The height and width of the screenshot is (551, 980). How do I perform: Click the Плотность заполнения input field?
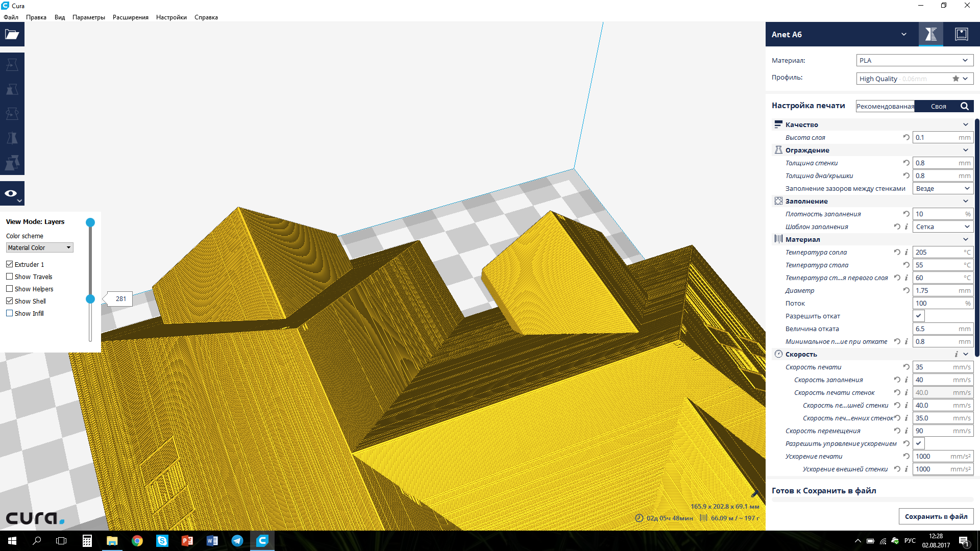click(938, 214)
